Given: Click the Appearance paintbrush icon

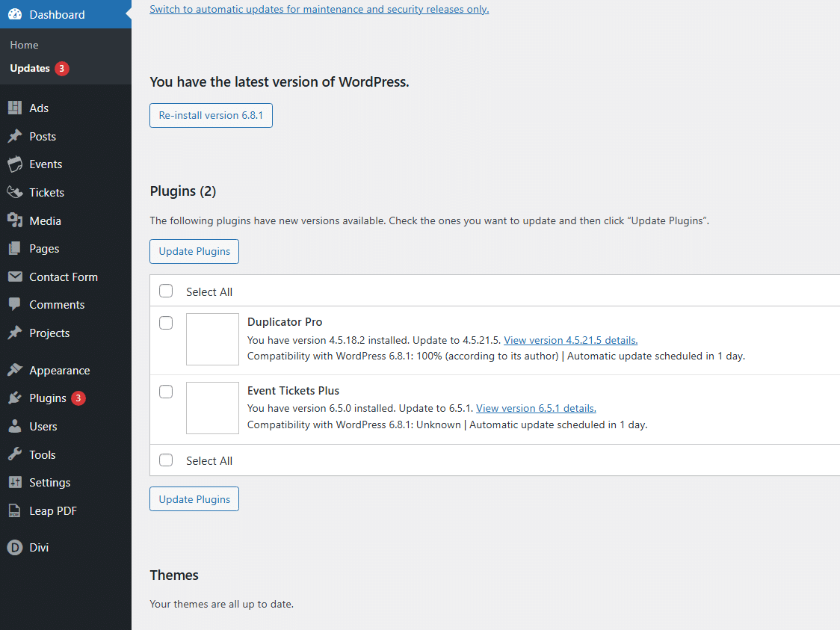Looking at the screenshot, I should 15,370.
